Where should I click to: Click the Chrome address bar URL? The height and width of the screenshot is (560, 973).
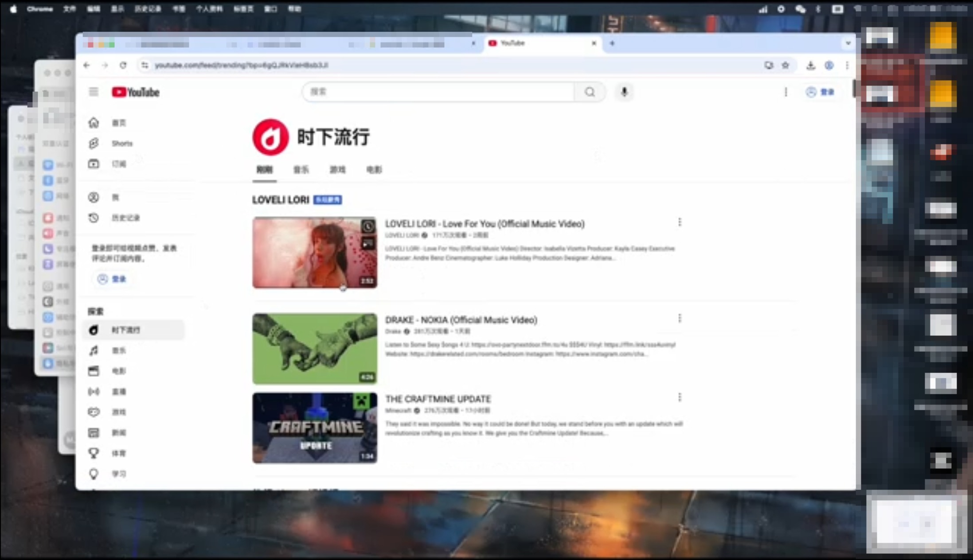tap(242, 65)
